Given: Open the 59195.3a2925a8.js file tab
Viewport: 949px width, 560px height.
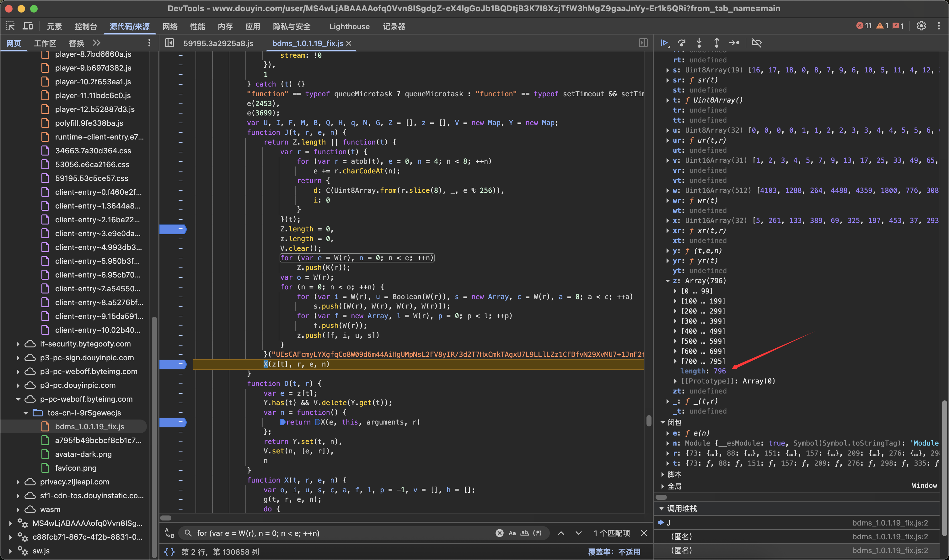Looking at the screenshot, I should 218,43.
